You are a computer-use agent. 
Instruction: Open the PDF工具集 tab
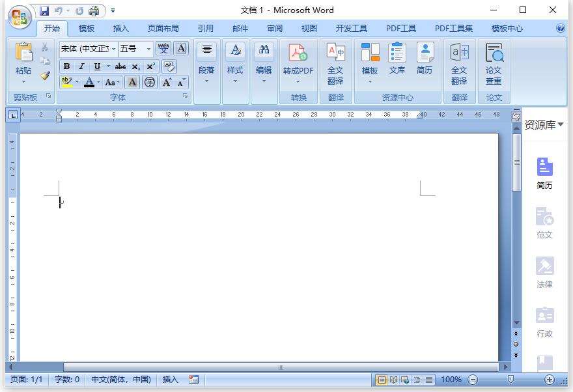(453, 28)
